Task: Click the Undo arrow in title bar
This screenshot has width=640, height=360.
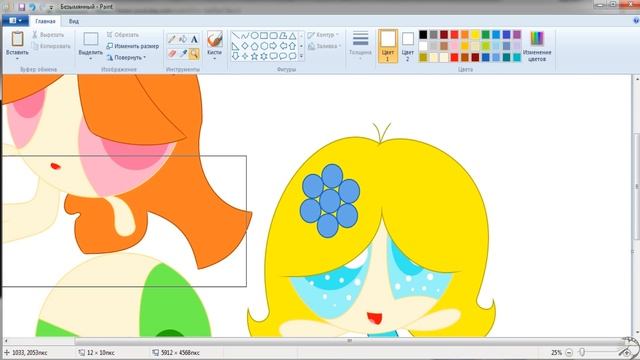Action: pos(32,7)
